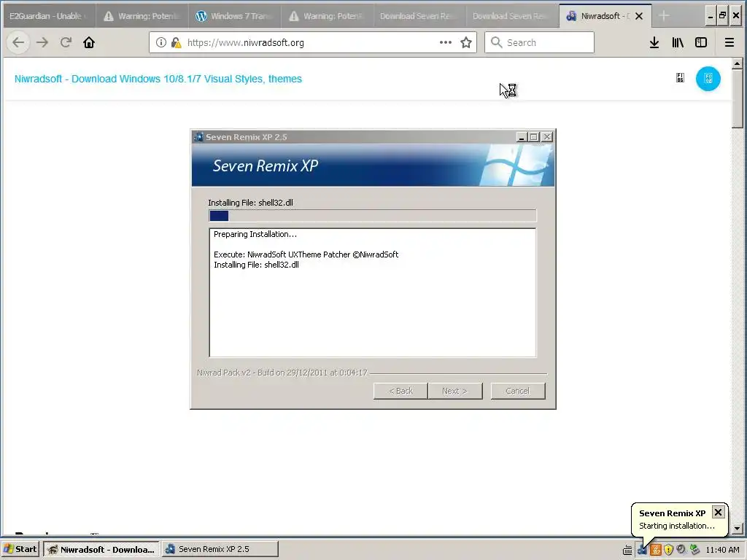The image size is (747, 560).
Task: Click the Seven Remix XP balloon message
Action: pos(676,526)
